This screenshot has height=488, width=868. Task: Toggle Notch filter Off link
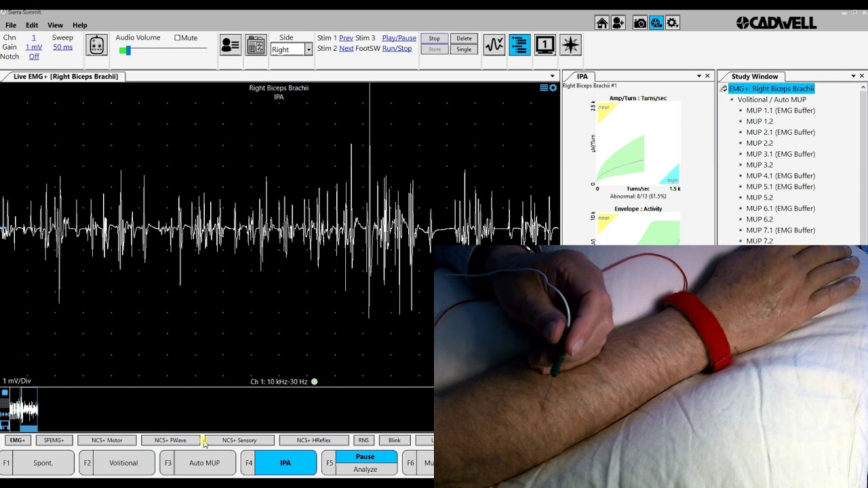click(34, 56)
